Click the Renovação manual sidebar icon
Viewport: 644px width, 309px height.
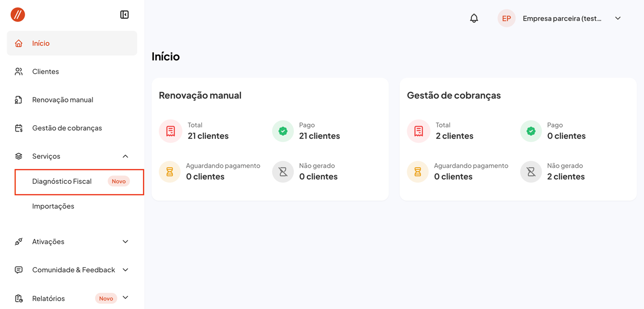click(x=19, y=99)
